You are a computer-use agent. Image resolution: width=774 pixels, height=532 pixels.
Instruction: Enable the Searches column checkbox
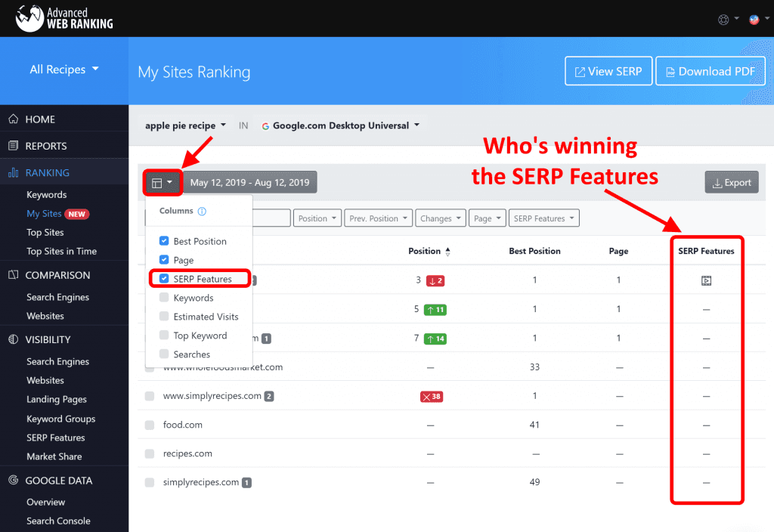point(164,354)
